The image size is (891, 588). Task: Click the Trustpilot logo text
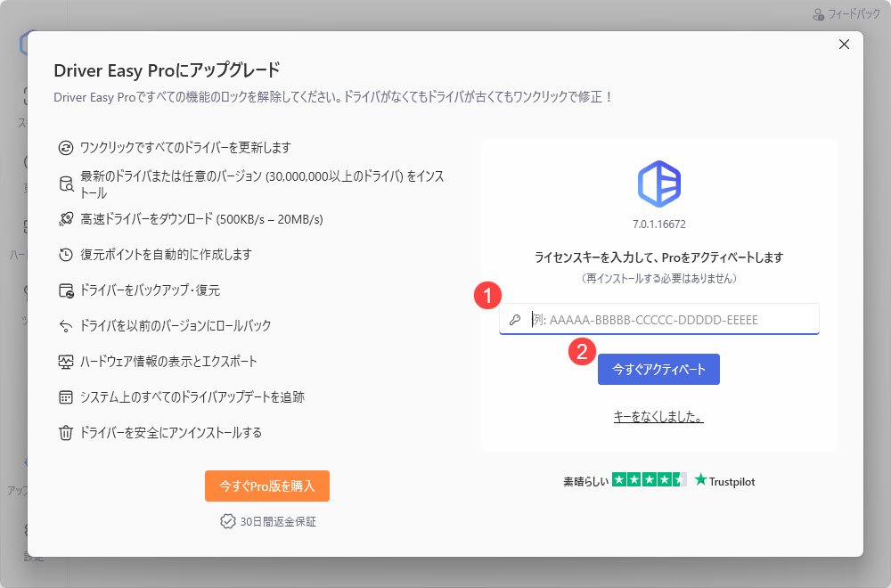[724, 480]
